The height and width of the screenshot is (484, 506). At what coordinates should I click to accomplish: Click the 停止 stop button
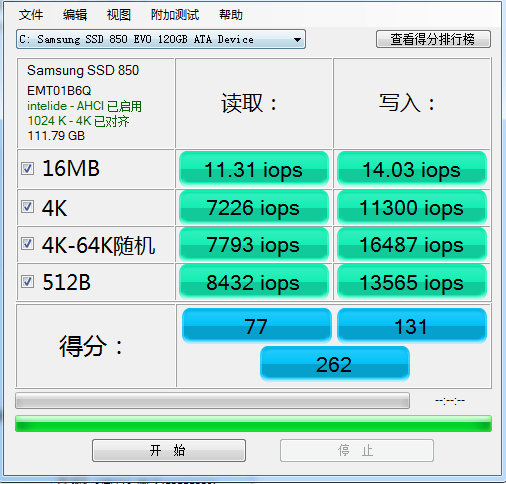point(357,450)
